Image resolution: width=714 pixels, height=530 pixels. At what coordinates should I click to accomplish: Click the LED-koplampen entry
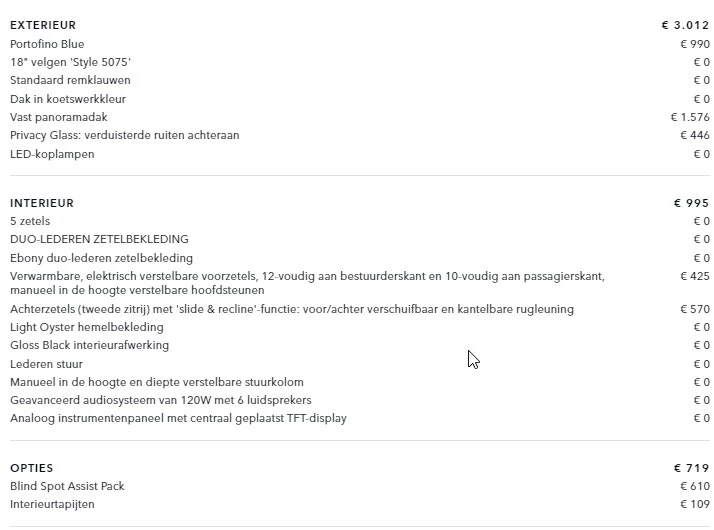coord(52,154)
